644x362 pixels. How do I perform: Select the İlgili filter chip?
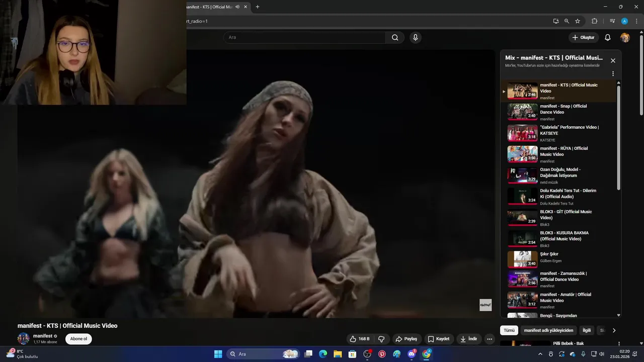pyautogui.click(x=587, y=330)
